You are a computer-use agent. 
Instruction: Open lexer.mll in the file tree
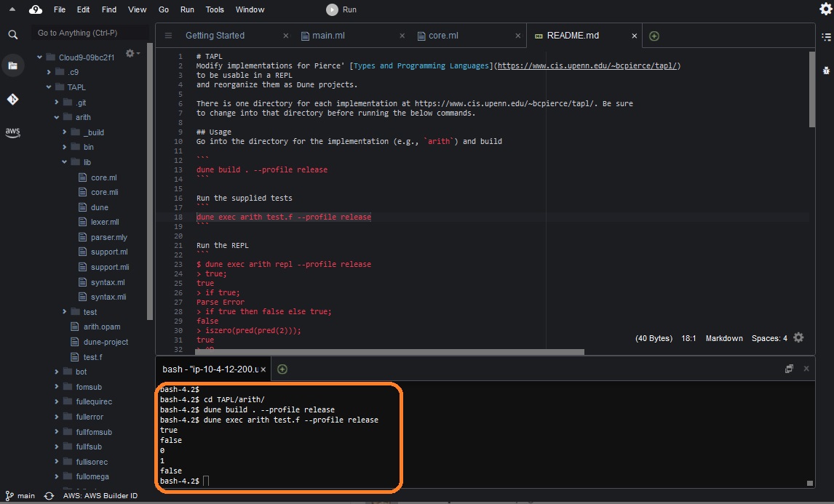coord(105,223)
